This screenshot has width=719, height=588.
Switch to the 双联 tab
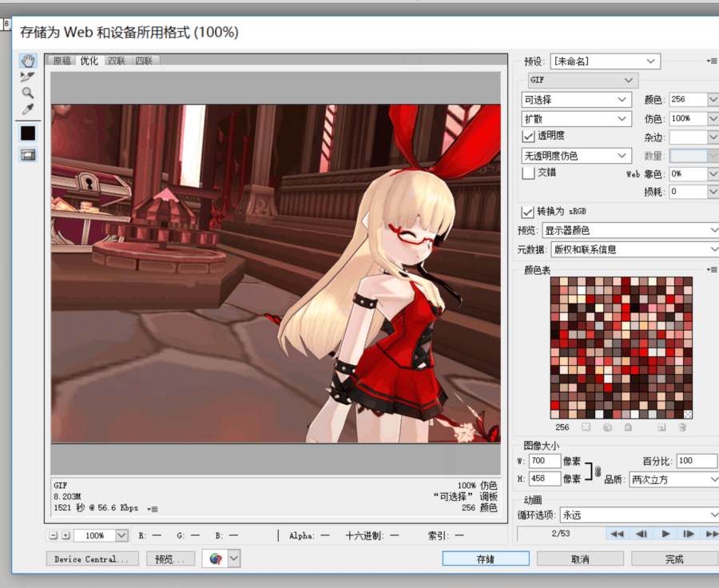117,61
